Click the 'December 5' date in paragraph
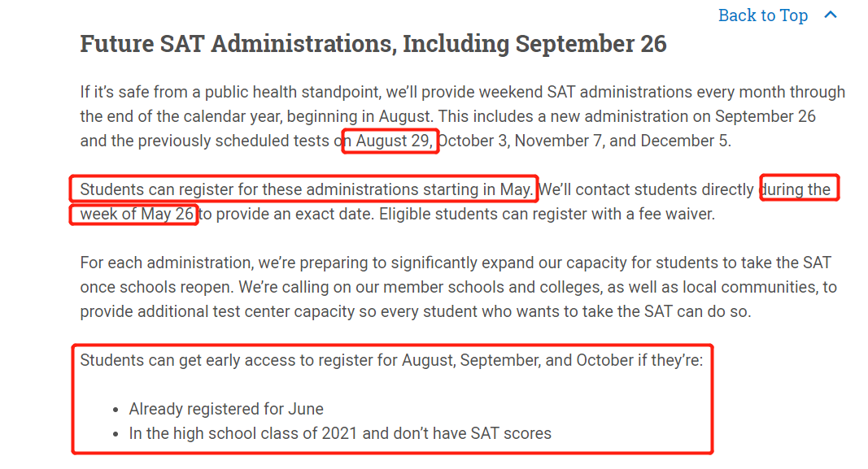 [x=684, y=141]
